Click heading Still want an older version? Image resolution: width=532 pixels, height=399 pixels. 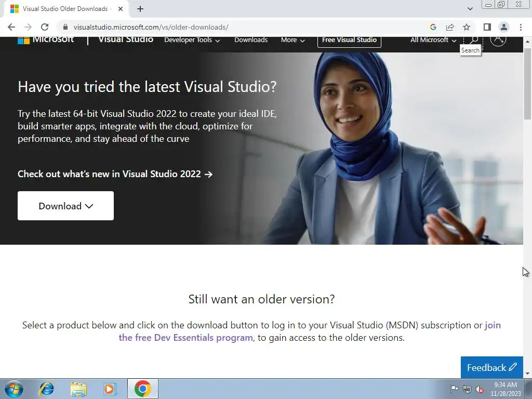point(261,299)
